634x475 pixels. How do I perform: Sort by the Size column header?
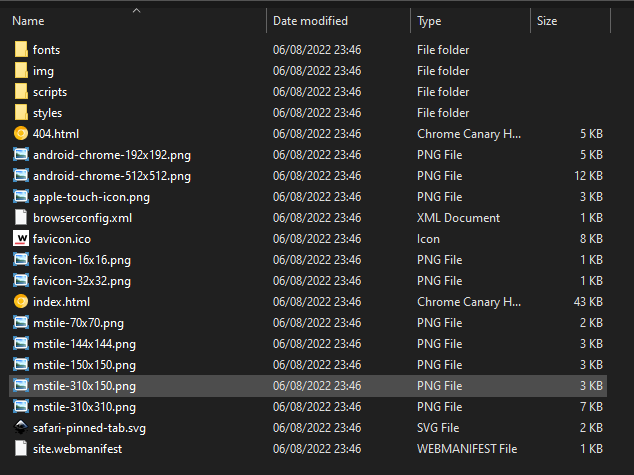(547, 21)
